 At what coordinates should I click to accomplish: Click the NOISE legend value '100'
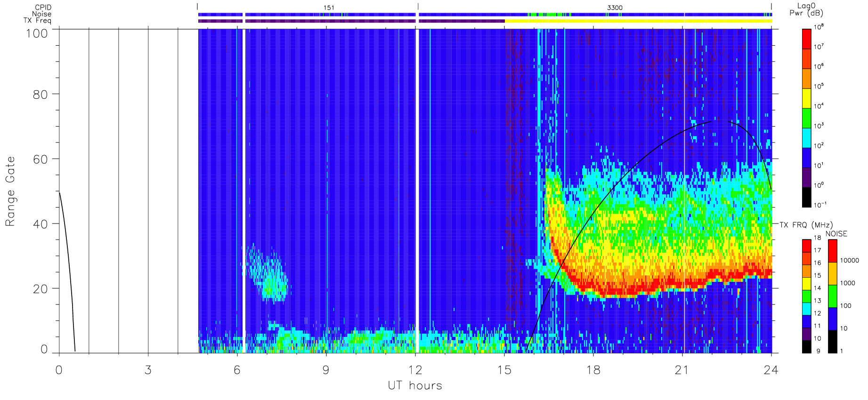846,305
